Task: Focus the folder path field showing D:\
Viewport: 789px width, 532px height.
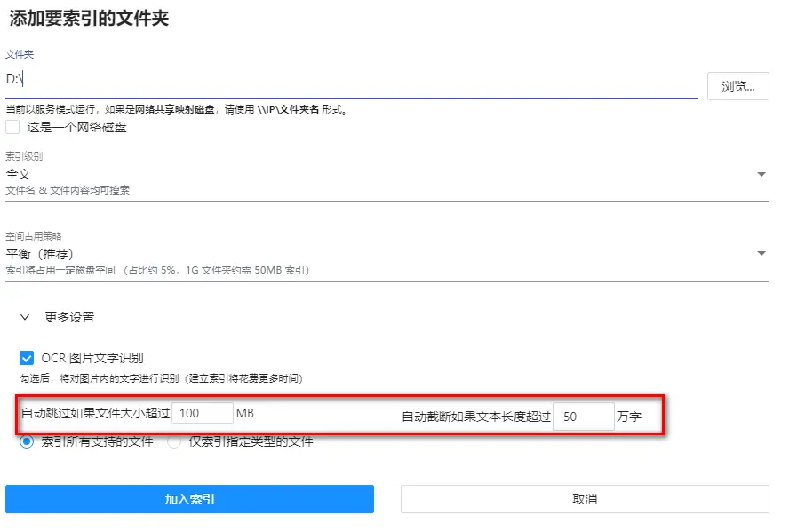Action: click(x=351, y=80)
